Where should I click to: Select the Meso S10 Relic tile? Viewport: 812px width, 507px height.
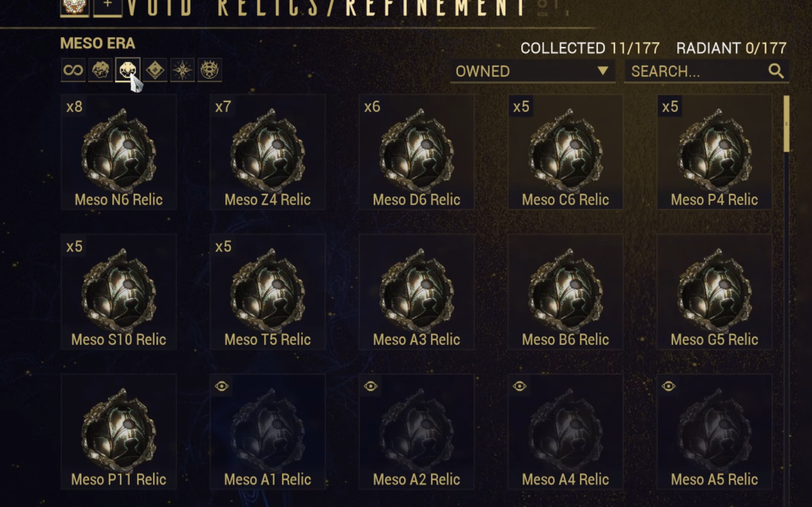(119, 292)
